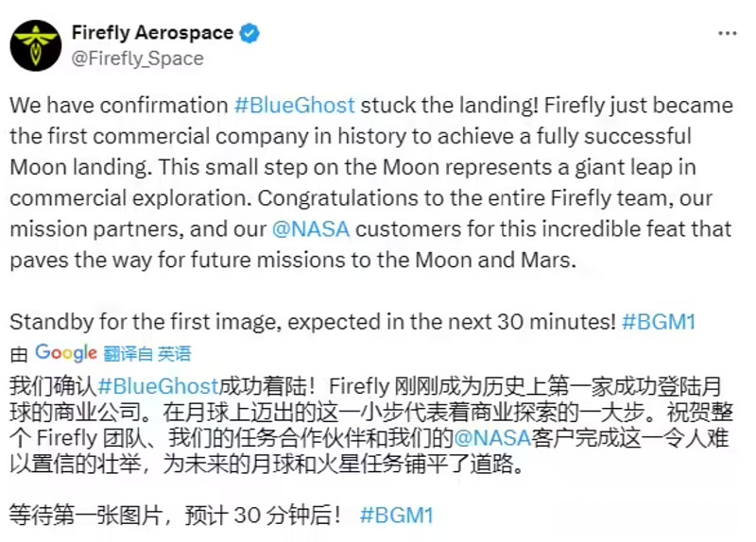Click the blue verified checkmark badge

(x=249, y=33)
